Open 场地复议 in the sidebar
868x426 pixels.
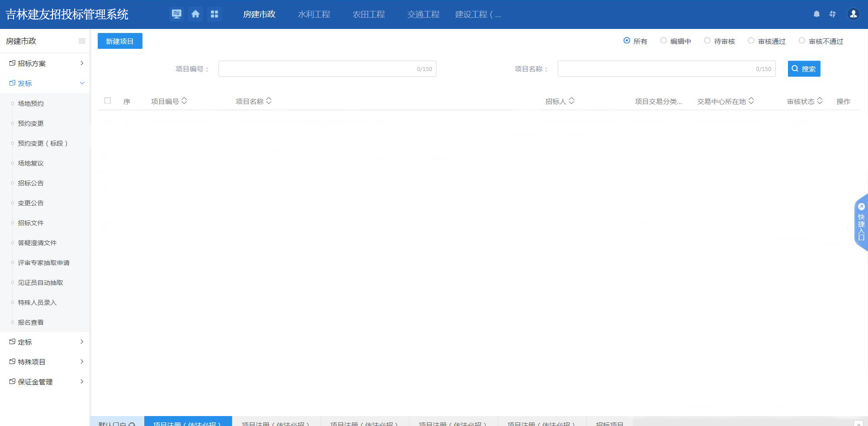pyautogui.click(x=31, y=163)
